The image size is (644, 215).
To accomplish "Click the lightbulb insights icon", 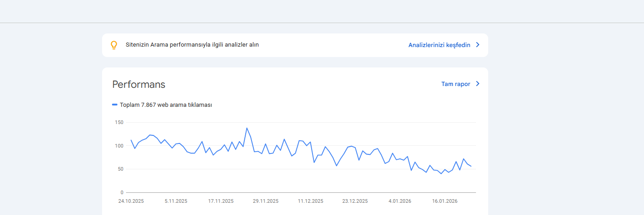I will coord(114,45).
